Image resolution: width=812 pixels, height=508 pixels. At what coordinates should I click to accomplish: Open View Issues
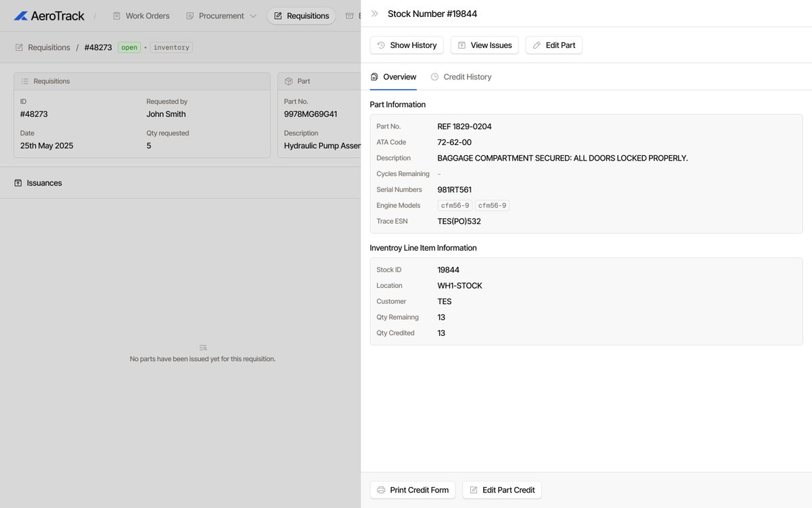pyautogui.click(x=484, y=45)
